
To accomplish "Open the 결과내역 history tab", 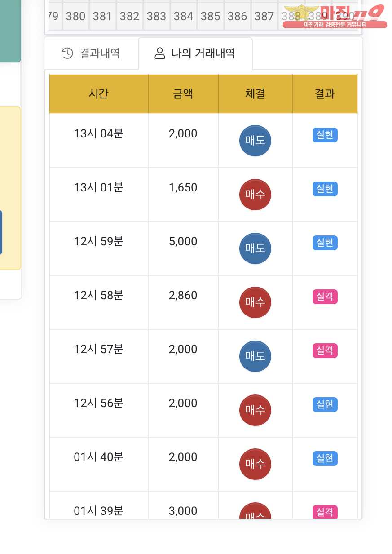I will click(x=91, y=53).
